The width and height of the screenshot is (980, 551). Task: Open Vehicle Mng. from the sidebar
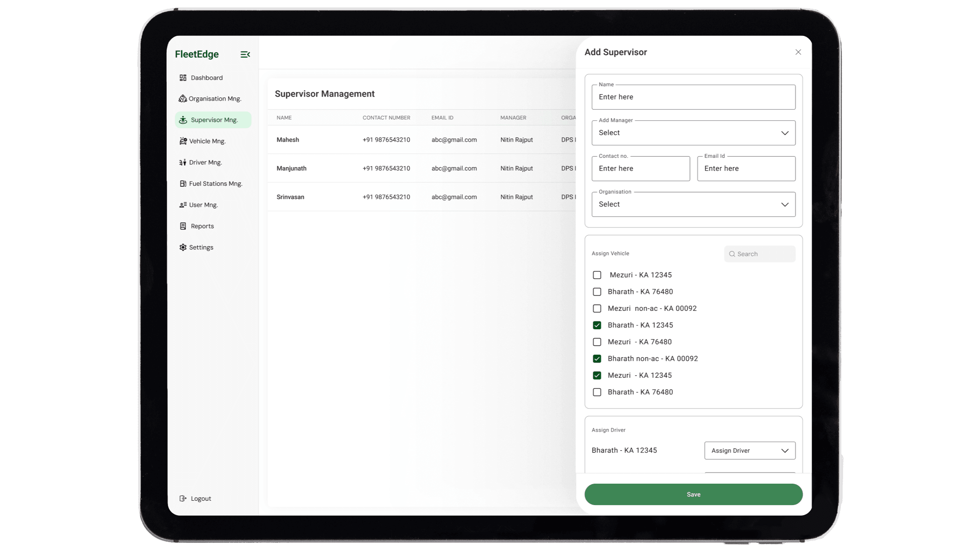point(183,141)
